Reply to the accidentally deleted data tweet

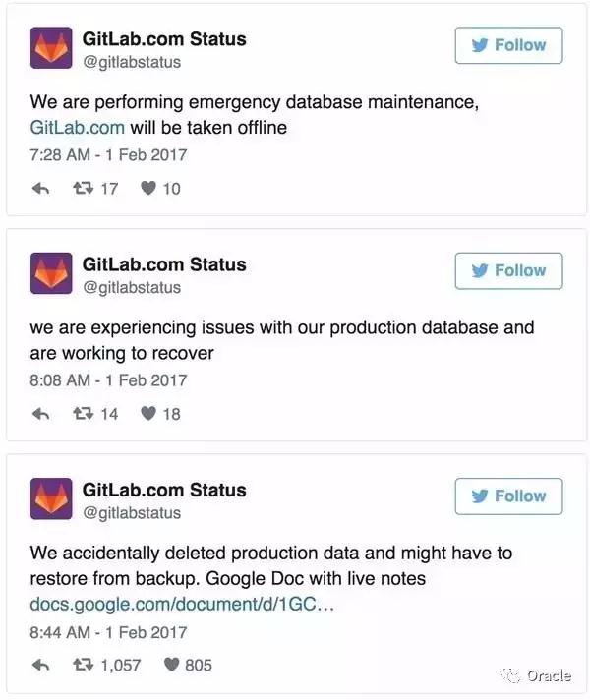click(x=41, y=666)
